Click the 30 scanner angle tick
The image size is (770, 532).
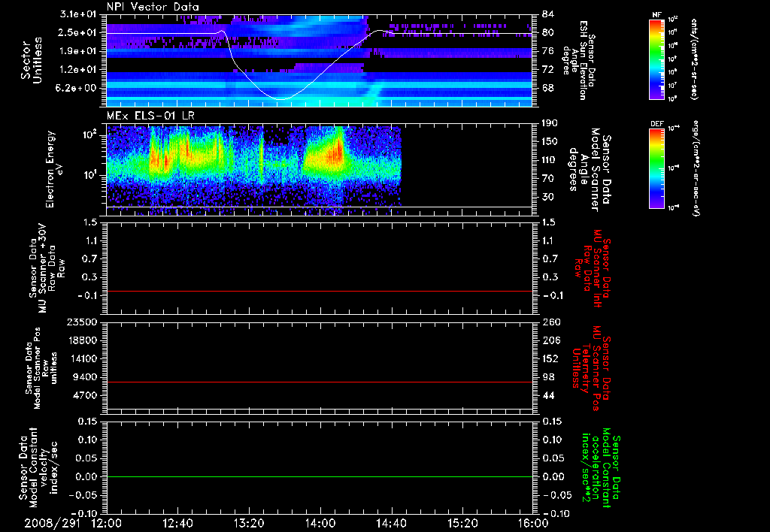click(548, 197)
